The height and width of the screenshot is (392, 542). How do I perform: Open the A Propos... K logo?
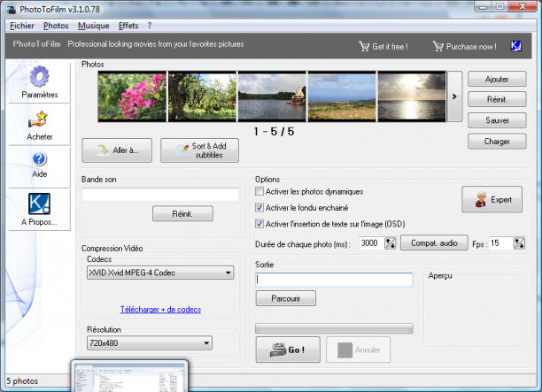[39, 204]
